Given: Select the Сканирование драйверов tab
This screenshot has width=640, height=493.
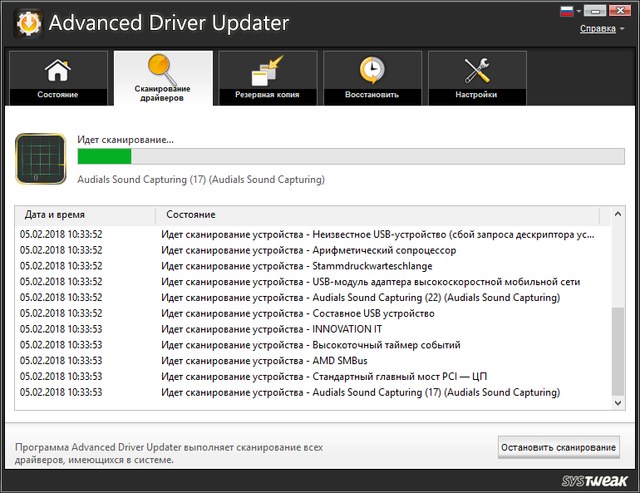Looking at the screenshot, I should click(x=163, y=78).
